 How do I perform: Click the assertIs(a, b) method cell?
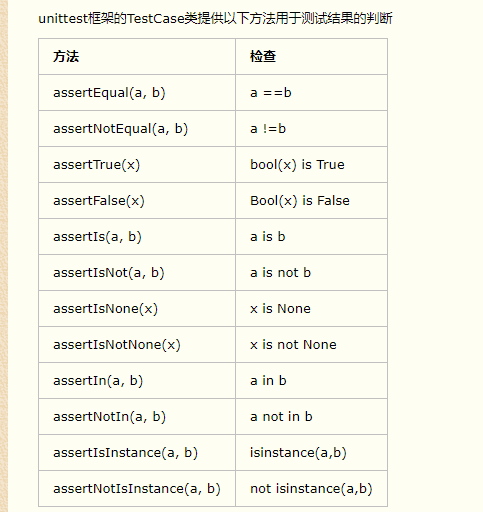[x=137, y=237]
